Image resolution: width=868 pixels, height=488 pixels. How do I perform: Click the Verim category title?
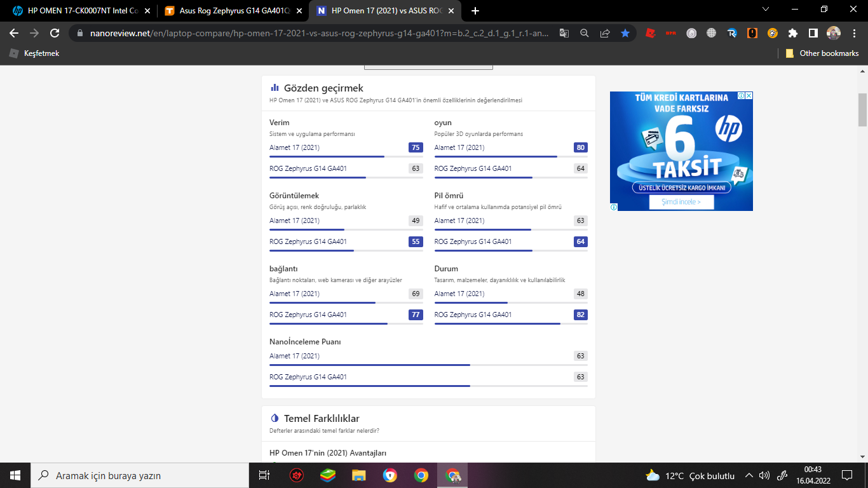tap(280, 123)
